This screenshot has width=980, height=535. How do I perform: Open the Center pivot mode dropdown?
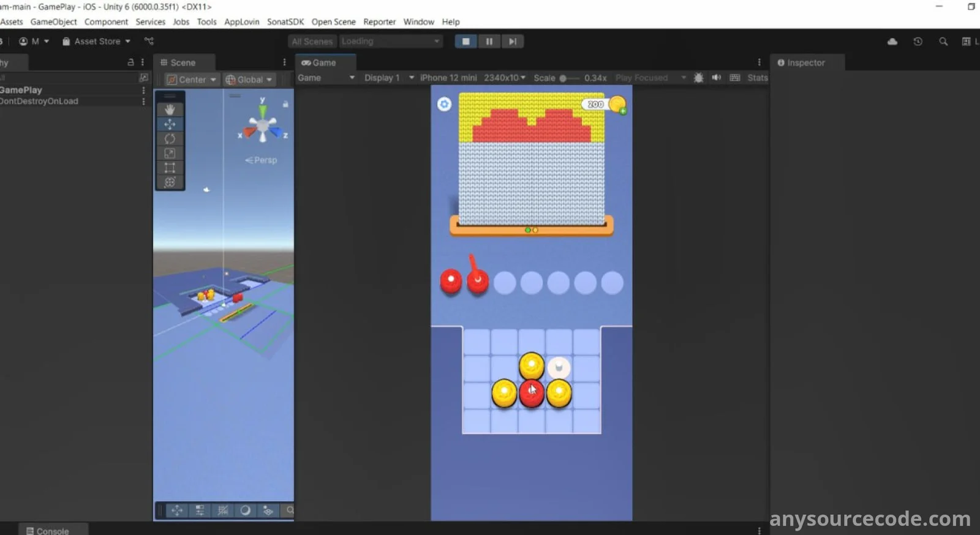pos(192,80)
